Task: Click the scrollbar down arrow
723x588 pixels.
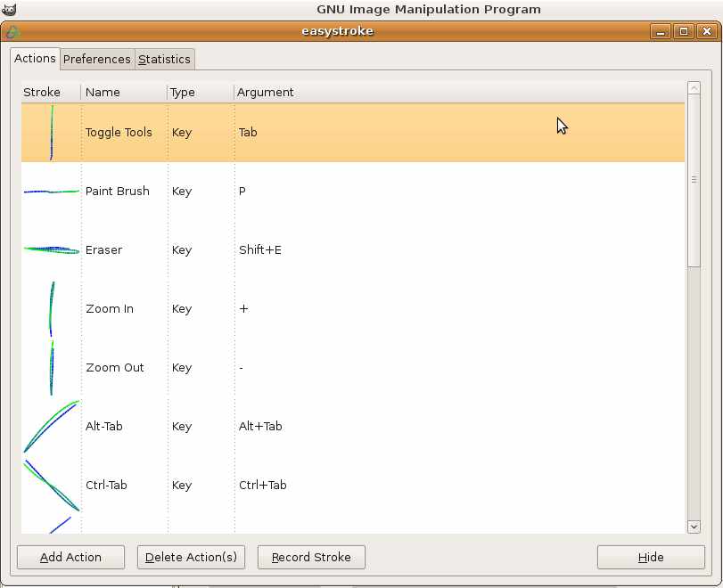Action: [x=694, y=527]
